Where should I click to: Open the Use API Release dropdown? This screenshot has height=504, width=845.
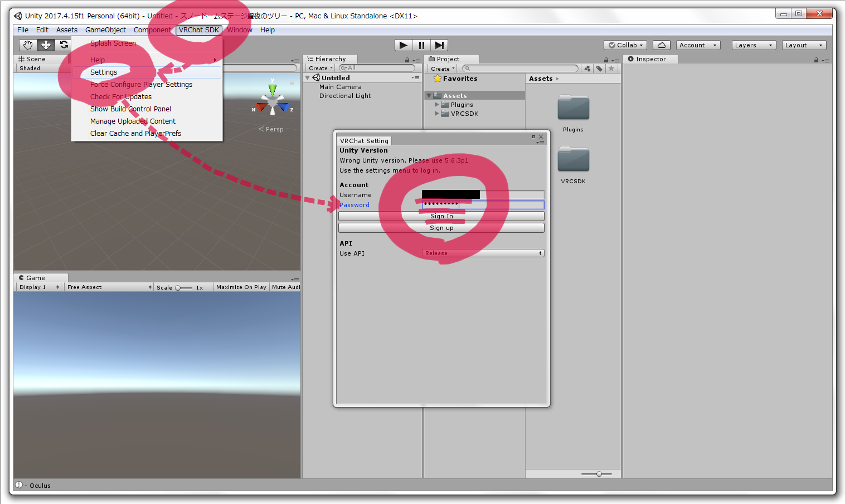(x=483, y=253)
